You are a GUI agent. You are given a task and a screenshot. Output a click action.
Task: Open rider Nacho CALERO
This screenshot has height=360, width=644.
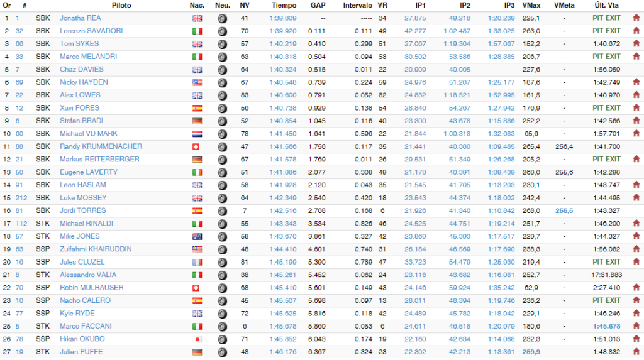pos(85,300)
